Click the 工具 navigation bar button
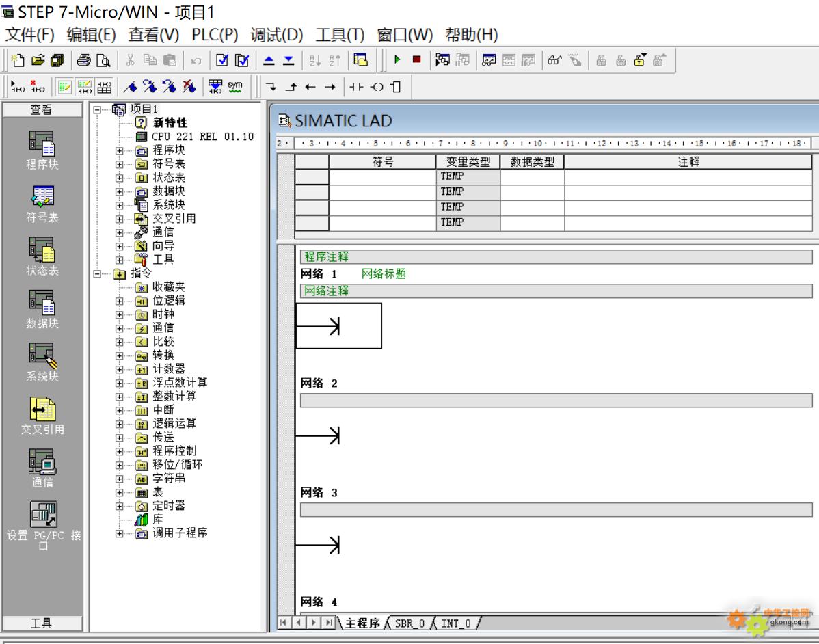The image size is (819, 644). (x=42, y=623)
